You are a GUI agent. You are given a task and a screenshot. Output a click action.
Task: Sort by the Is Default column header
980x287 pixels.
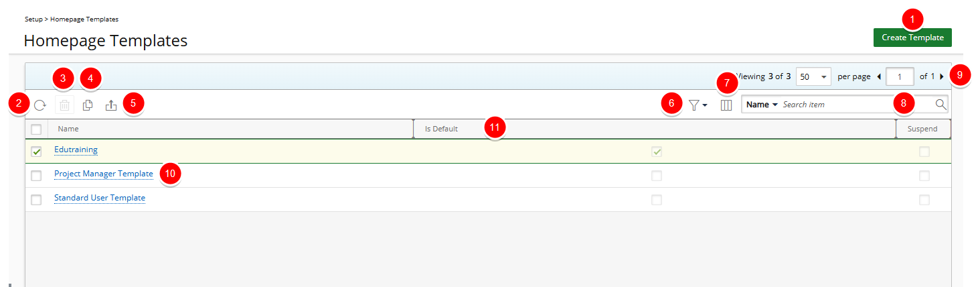tap(655, 129)
